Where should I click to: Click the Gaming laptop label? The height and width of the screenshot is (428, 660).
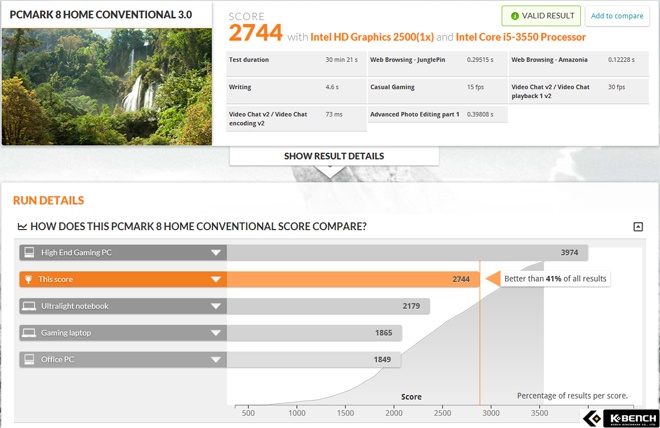pyautogui.click(x=66, y=333)
